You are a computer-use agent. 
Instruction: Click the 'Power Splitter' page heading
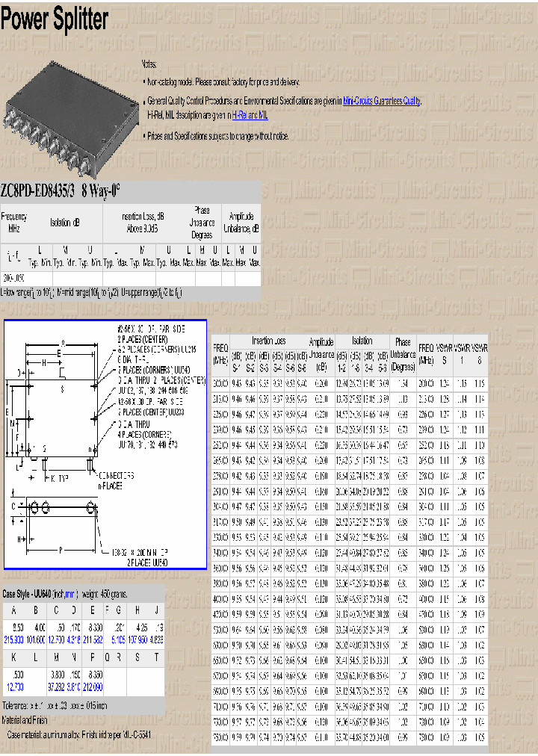click(x=54, y=19)
